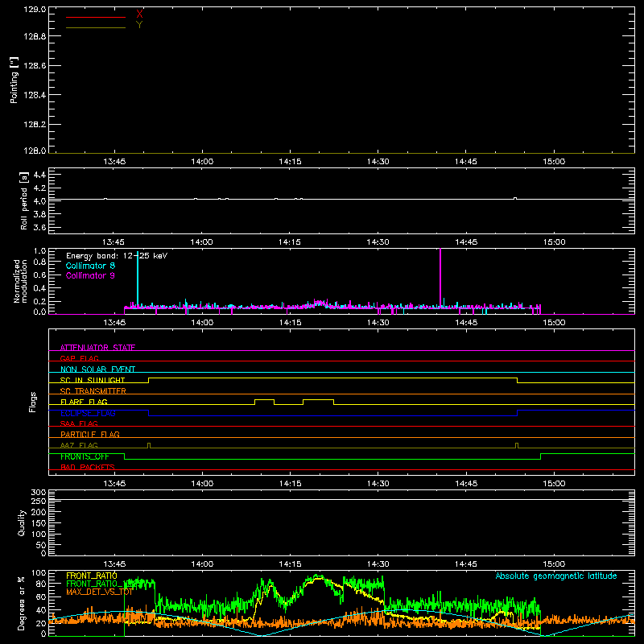
Task: Click the SC_IN_SUNLIGHT flag label
Action: (93, 380)
